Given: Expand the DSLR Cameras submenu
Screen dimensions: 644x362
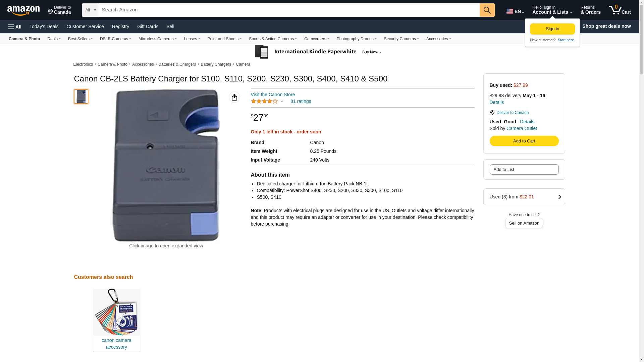Looking at the screenshot, I should (x=115, y=39).
